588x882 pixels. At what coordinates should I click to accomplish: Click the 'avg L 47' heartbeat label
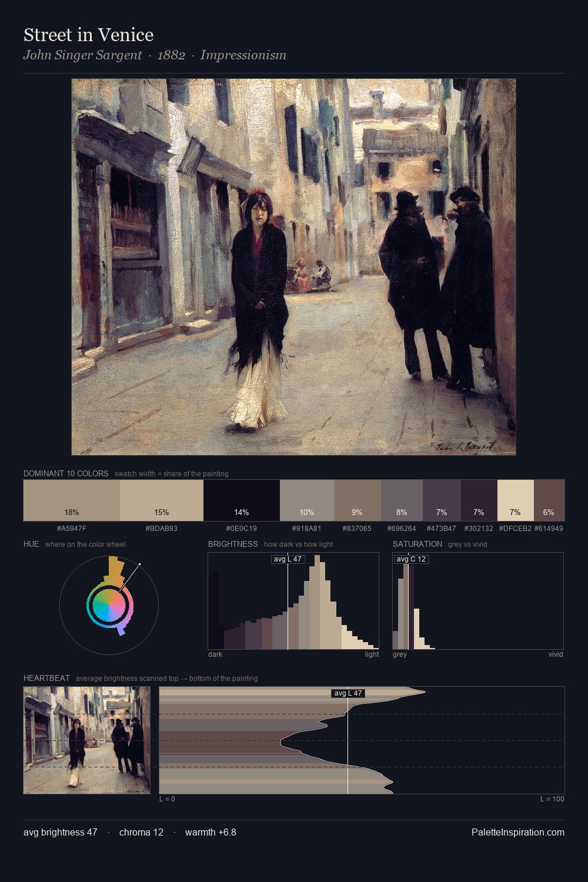[x=348, y=693]
